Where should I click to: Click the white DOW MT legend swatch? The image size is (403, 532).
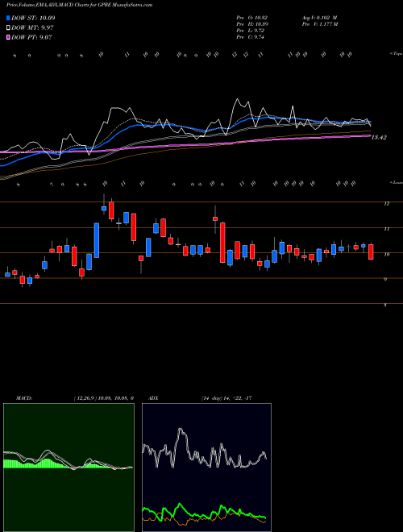[x=8, y=27]
